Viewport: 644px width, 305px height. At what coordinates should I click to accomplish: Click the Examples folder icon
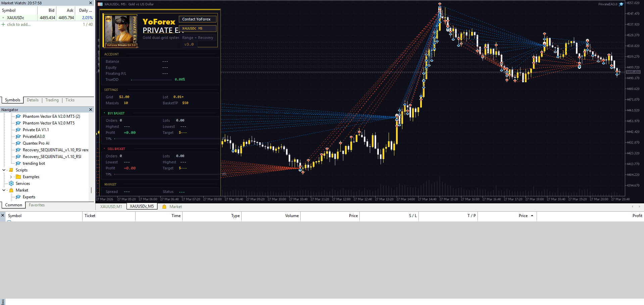(18, 177)
